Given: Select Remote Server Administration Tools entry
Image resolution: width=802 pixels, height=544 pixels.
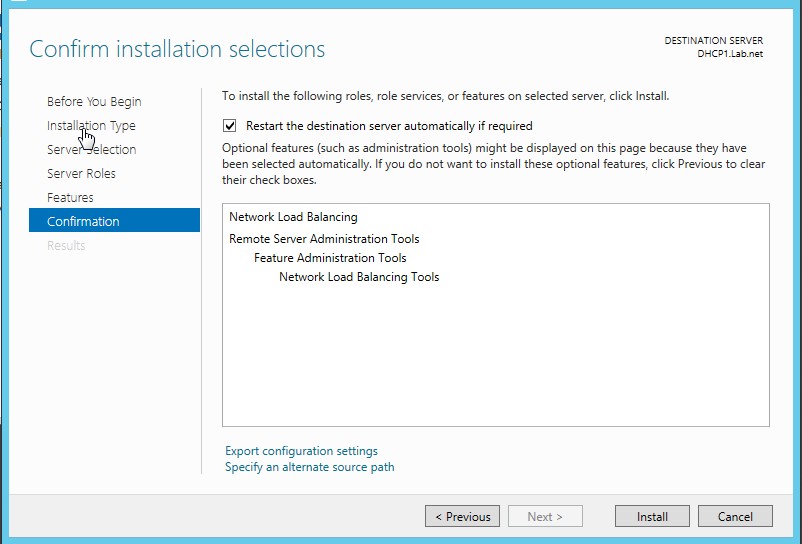Looking at the screenshot, I should [324, 239].
